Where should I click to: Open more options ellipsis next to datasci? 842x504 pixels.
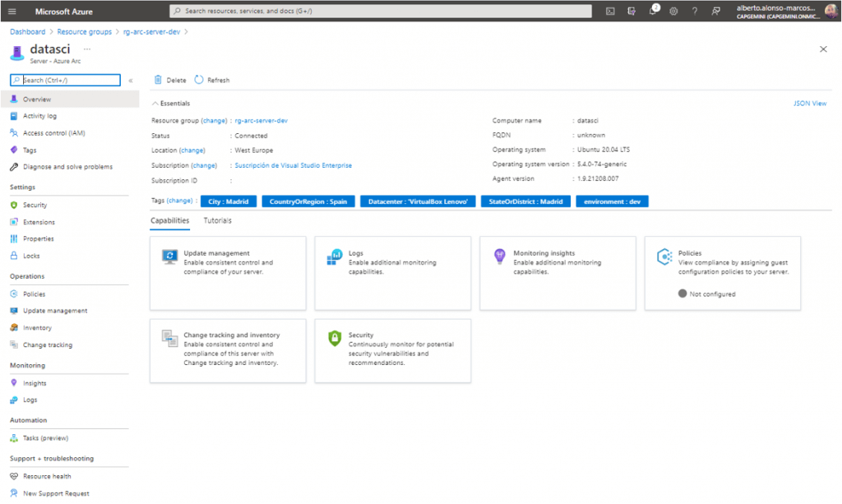pos(87,49)
